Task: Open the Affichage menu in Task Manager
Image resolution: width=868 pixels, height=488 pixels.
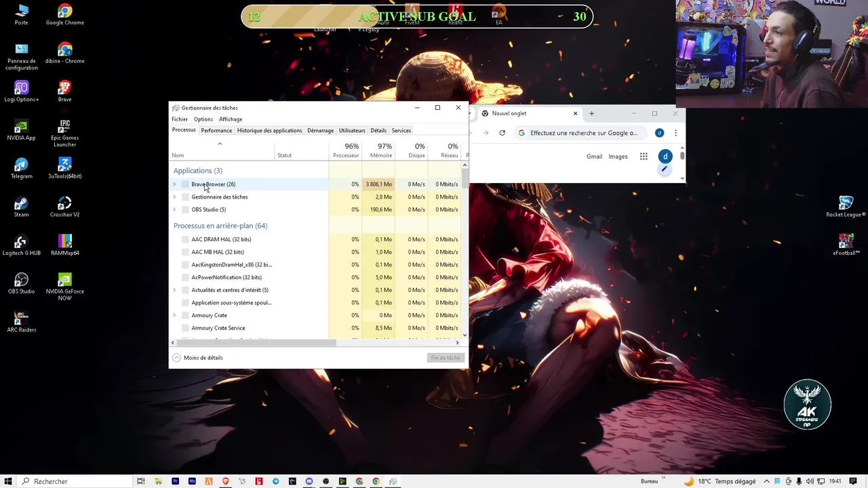Action: [x=231, y=119]
